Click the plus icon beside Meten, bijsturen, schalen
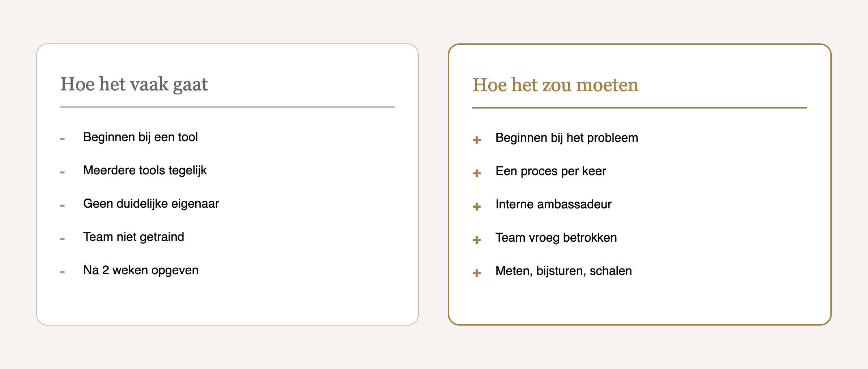 coord(477,273)
